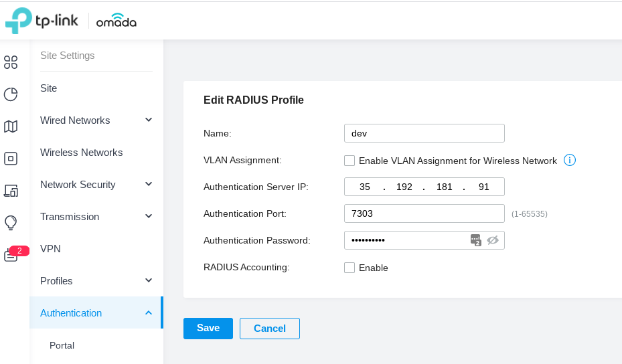Click the Site Settings heading
Image resolution: width=622 pixels, height=364 pixels.
coord(68,56)
